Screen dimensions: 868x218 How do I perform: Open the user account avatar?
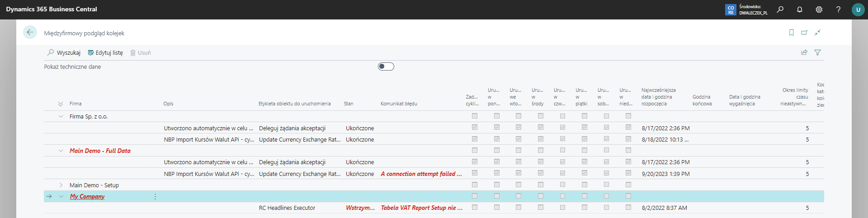pos(858,9)
